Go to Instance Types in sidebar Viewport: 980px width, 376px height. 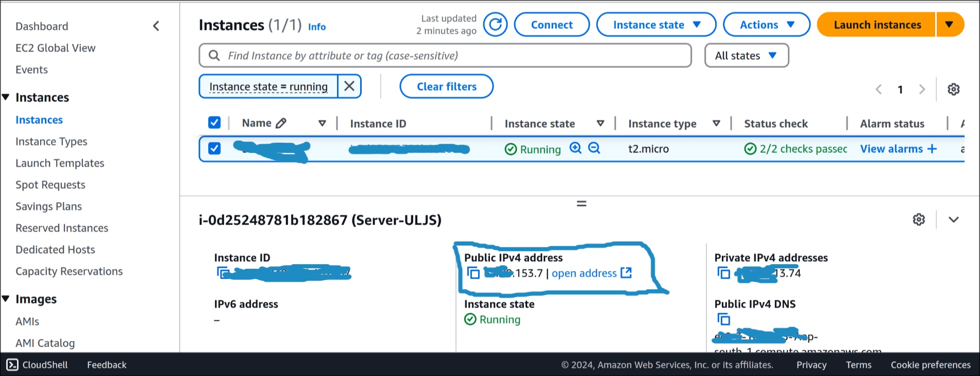pos(52,142)
